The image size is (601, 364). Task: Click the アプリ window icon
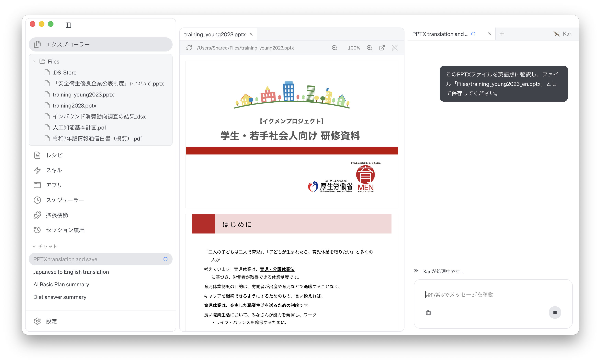(37, 185)
